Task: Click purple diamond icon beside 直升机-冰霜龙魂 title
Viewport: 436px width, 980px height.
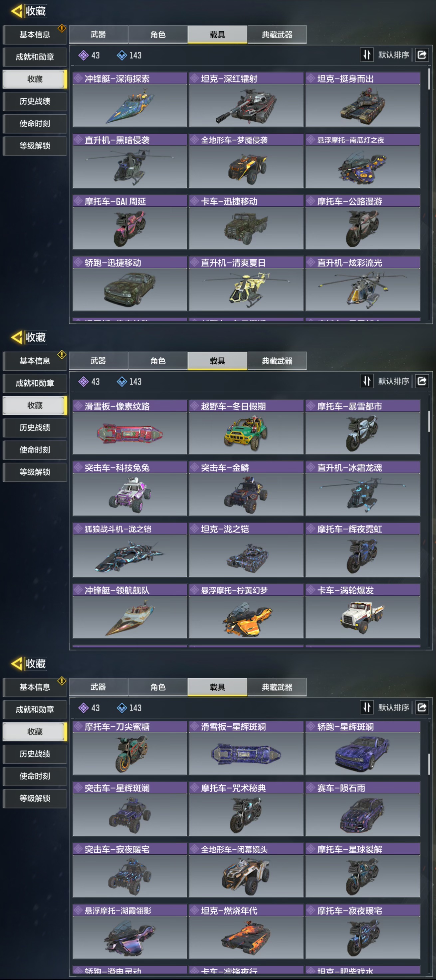Action: [311, 467]
